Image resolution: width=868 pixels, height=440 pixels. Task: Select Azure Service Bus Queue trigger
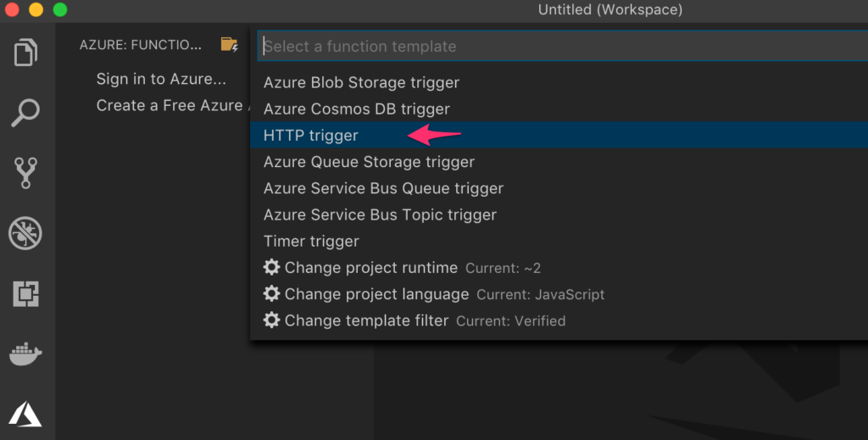pyautogui.click(x=383, y=188)
